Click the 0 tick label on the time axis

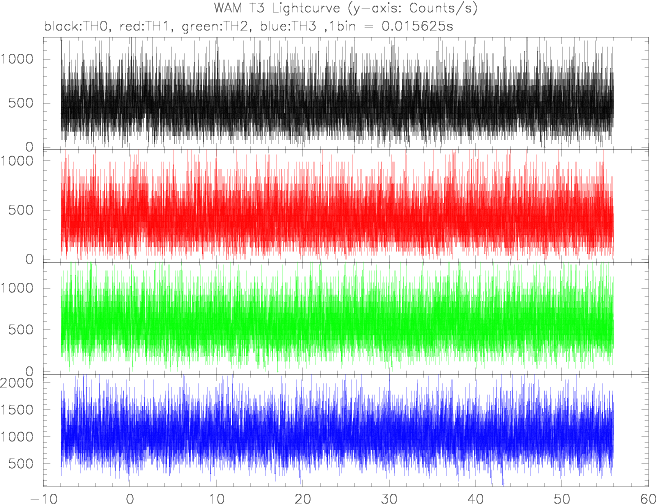[x=129, y=499]
